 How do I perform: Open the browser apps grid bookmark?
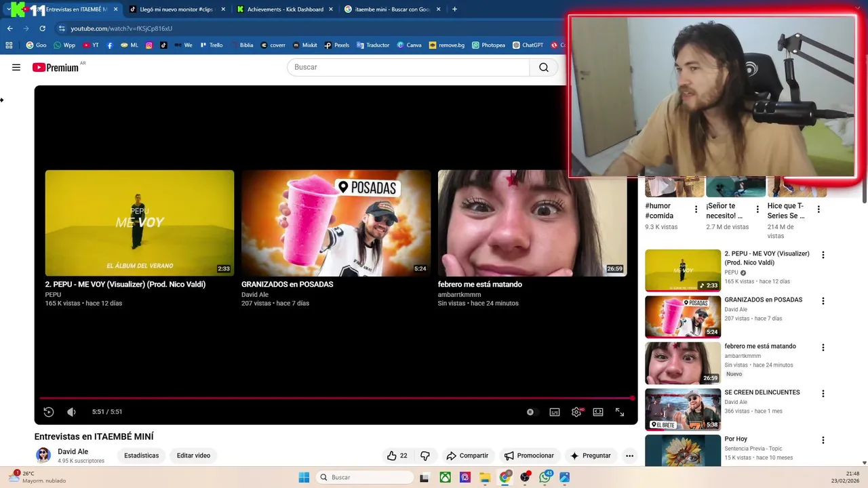(x=9, y=45)
